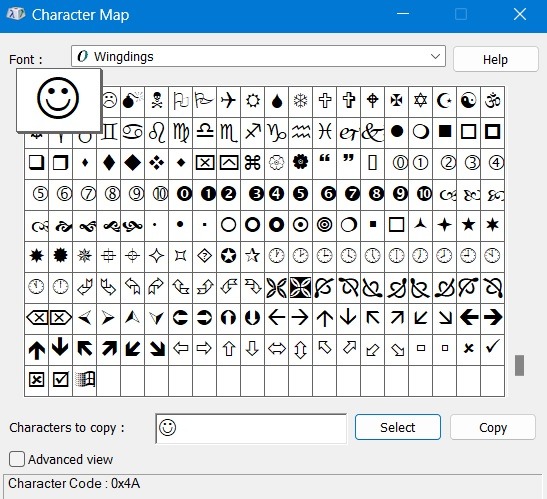This screenshot has height=499, width=547.
Task: Choose the checked ballot box character
Action: click(60, 379)
